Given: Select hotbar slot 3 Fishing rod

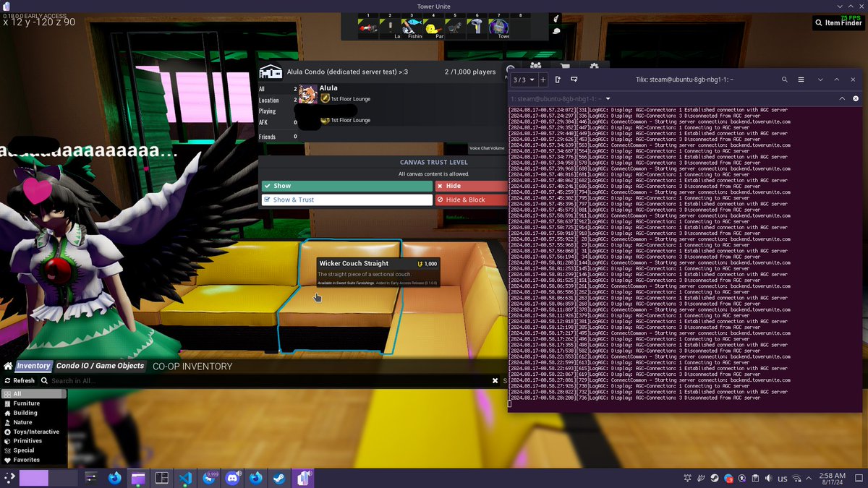Looking at the screenshot, I should coord(412,27).
